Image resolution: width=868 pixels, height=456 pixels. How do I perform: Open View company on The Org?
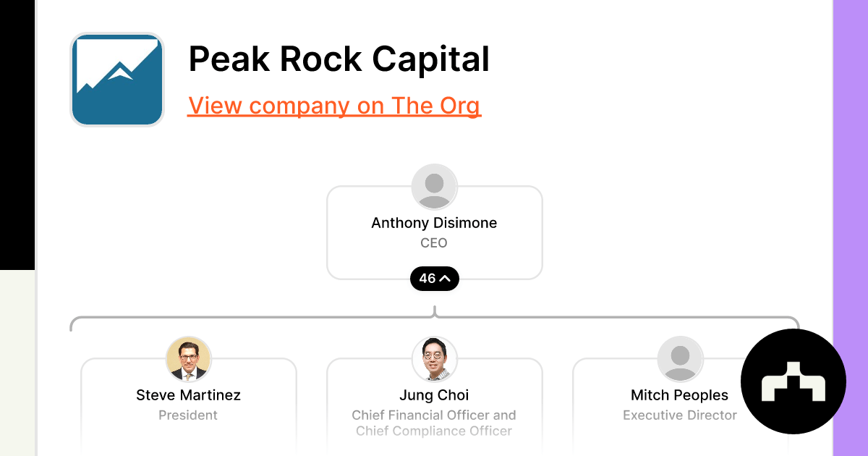(x=334, y=106)
